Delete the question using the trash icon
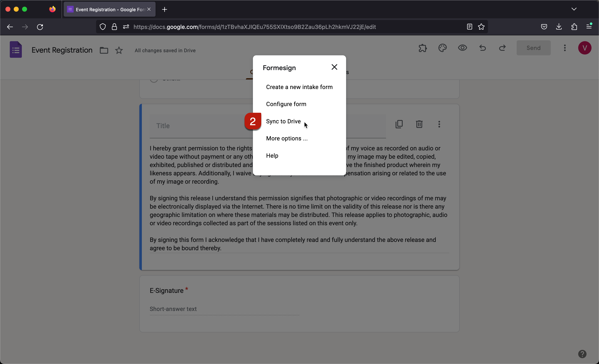Screen dimensions: 599x364 point(419,124)
